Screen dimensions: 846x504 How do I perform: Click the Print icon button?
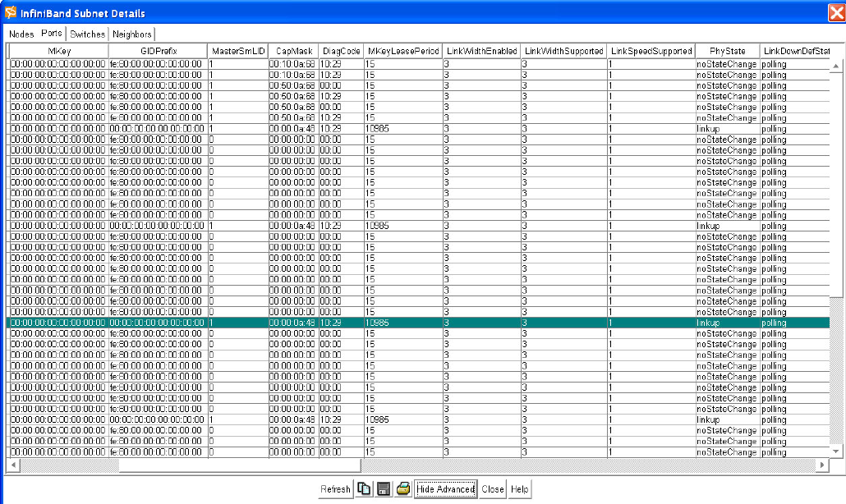click(403, 489)
